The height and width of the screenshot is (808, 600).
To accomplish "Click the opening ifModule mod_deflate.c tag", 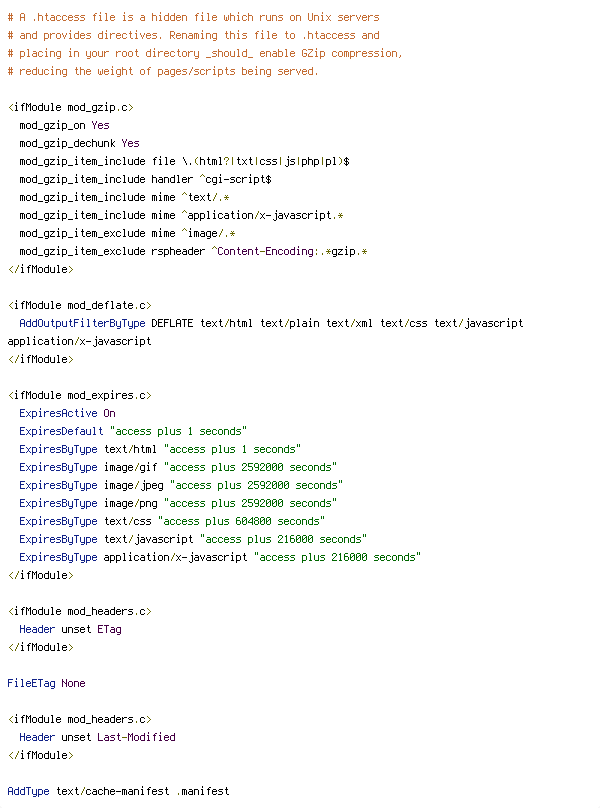I will (x=79, y=305).
